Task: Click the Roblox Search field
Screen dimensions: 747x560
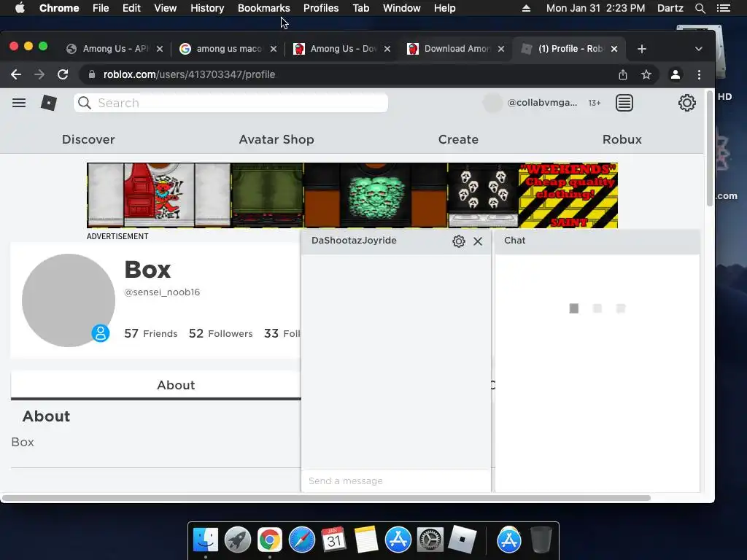Action: (231, 103)
